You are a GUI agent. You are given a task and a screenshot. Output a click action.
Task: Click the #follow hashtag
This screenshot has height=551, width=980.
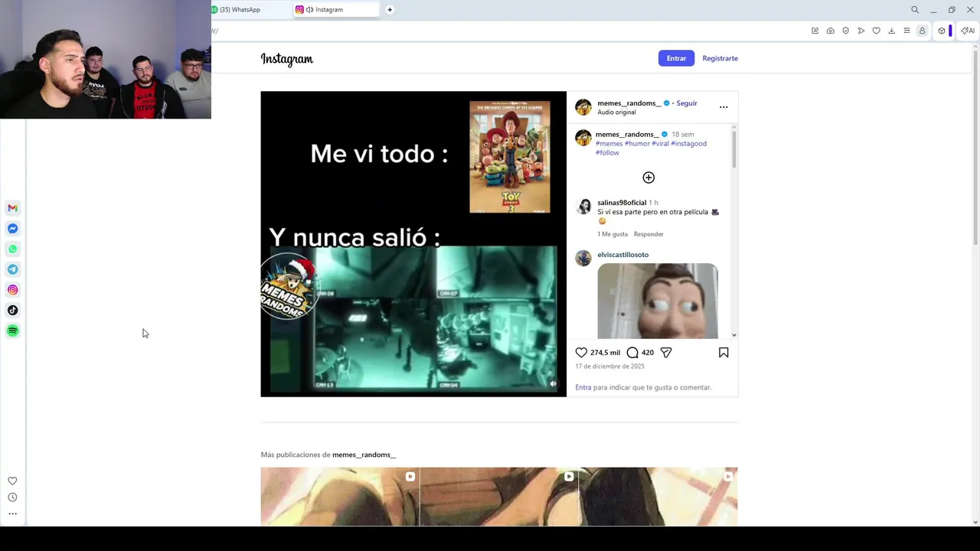click(x=607, y=153)
